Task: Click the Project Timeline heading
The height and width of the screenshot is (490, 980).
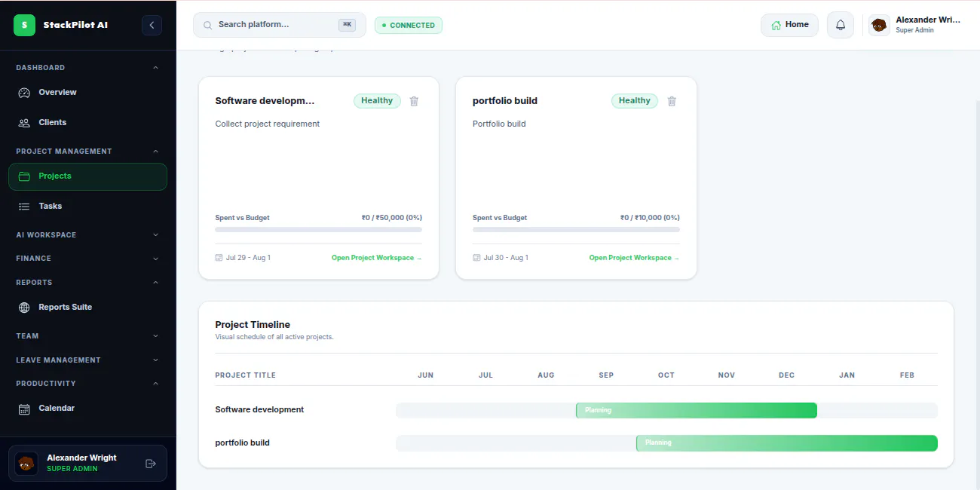Action: [253, 325]
